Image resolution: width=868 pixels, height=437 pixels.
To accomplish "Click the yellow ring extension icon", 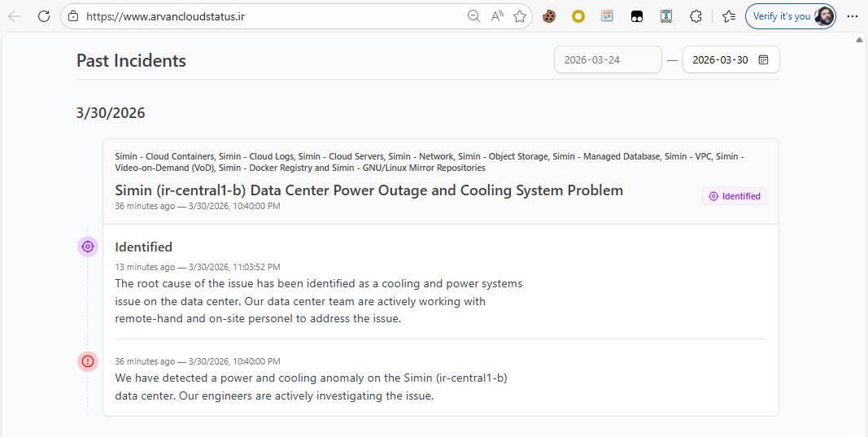I will (578, 16).
